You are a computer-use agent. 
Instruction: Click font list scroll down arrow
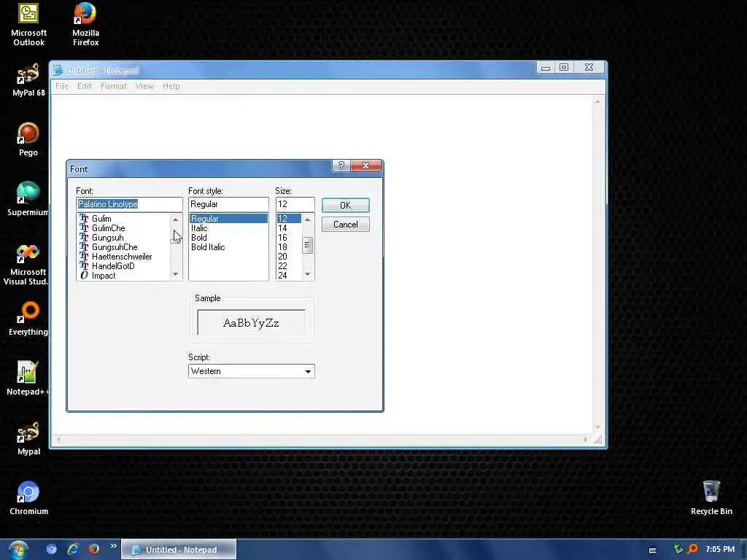click(x=175, y=274)
